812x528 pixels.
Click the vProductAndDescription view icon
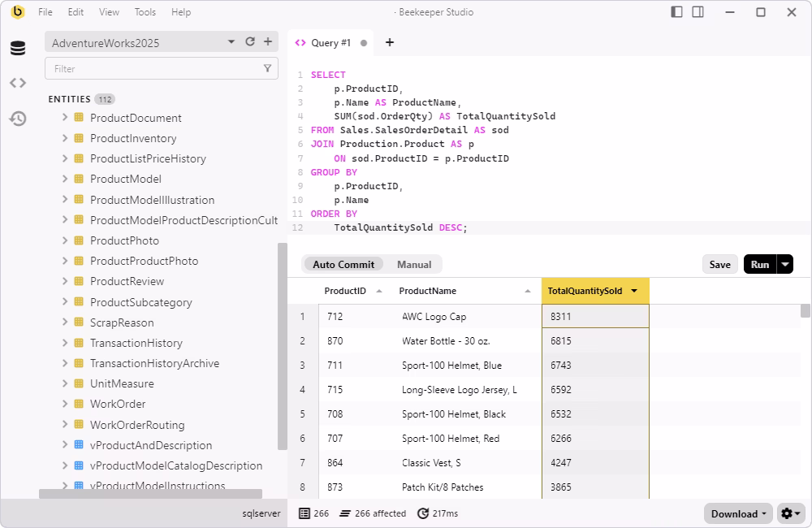(x=79, y=444)
